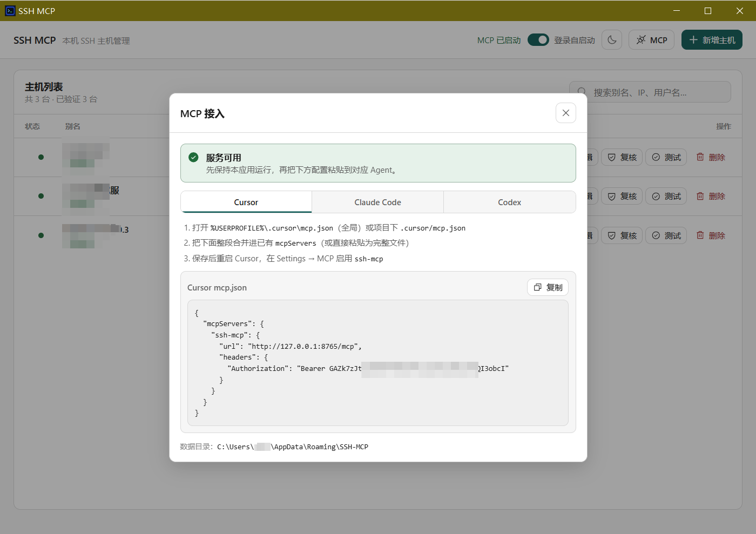Screen dimensions: 756x534
Task: Delete the third host with 删除
Action: (x=711, y=235)
